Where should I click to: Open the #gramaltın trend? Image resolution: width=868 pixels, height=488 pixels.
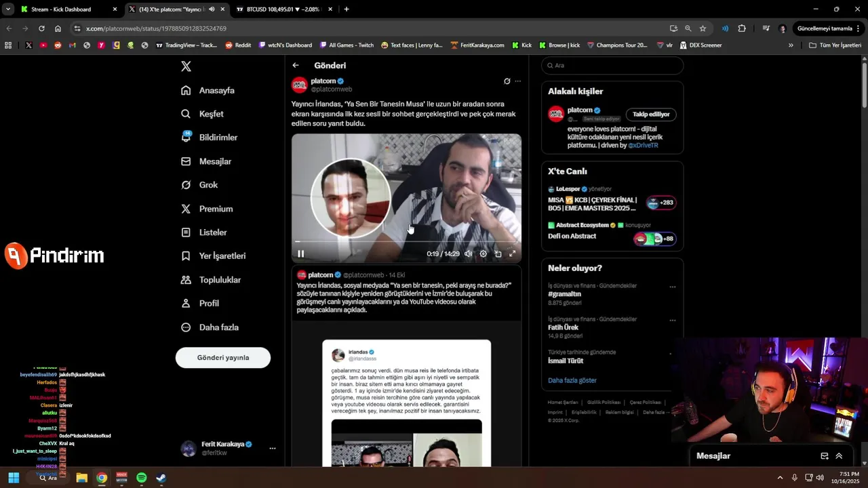pos(564,294)
